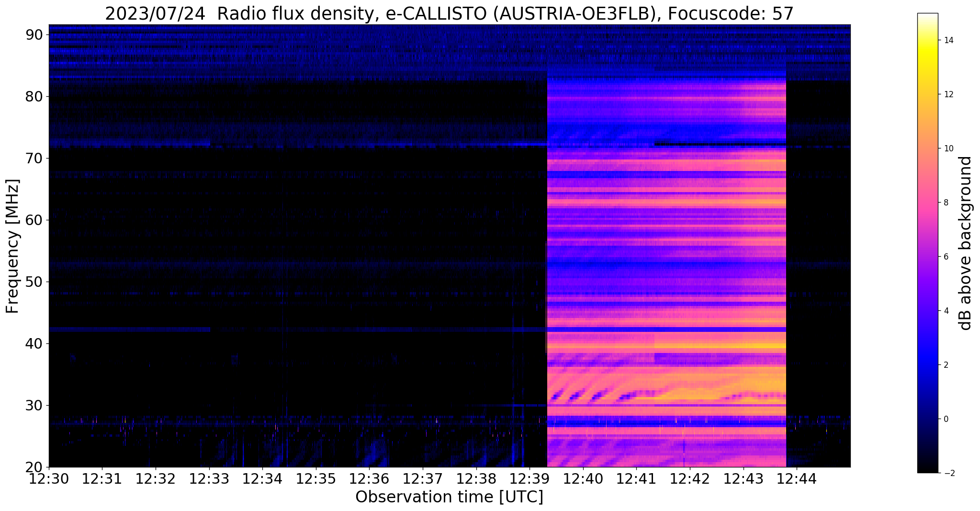
Task: Click the 12:38 time tick label
Action: tap(476, 478)
